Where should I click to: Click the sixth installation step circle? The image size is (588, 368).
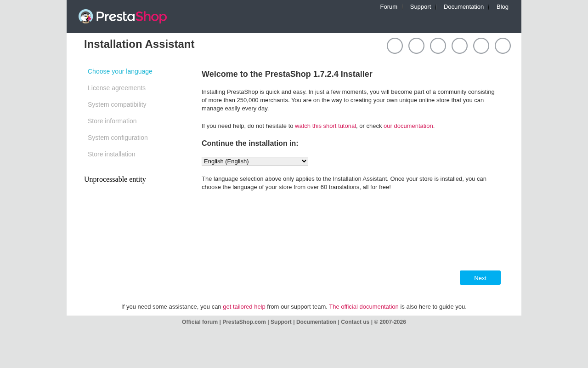pos(503,46)
